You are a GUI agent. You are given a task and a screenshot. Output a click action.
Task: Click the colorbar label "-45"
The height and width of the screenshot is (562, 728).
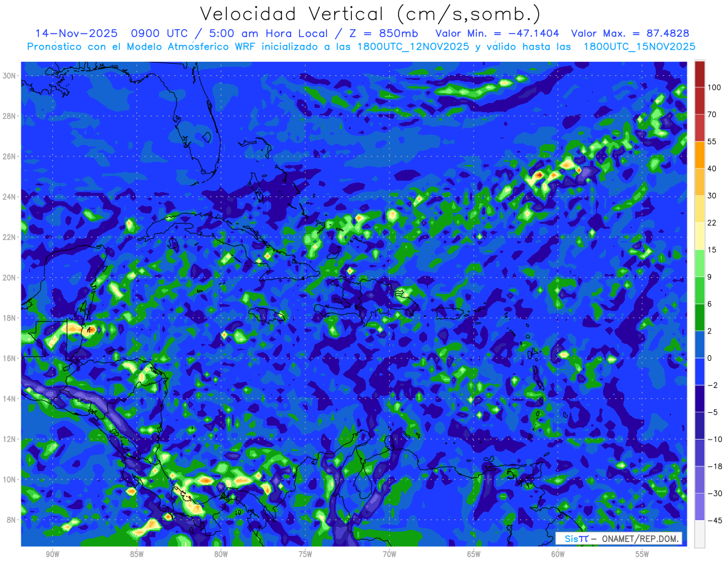[714, 520]
